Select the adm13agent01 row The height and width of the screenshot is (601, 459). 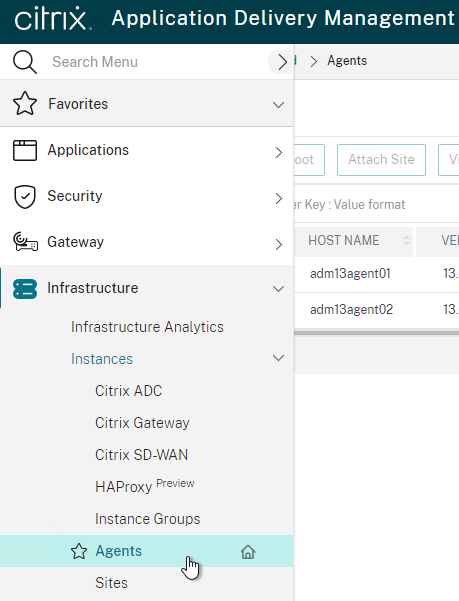(x=376, y=274)
